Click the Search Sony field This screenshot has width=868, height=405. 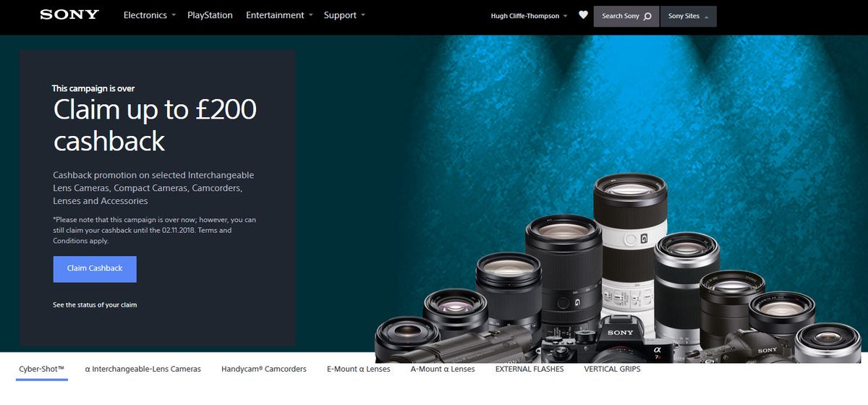(621, 16)
